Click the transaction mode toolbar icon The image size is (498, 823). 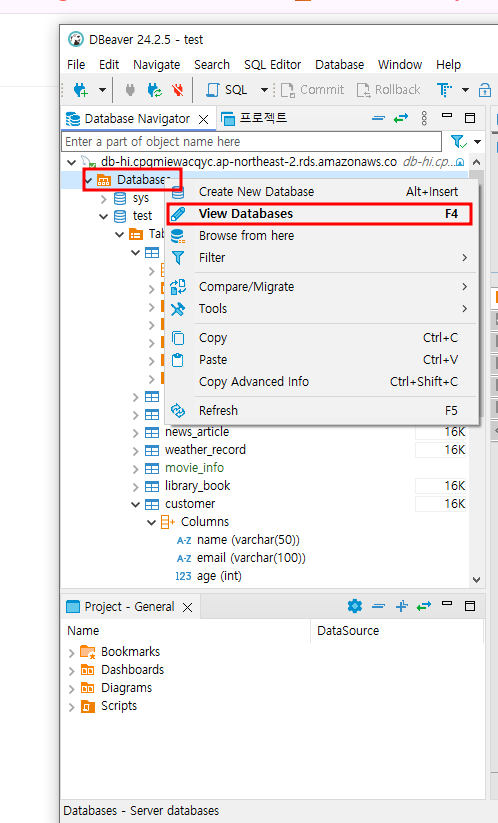444,90
